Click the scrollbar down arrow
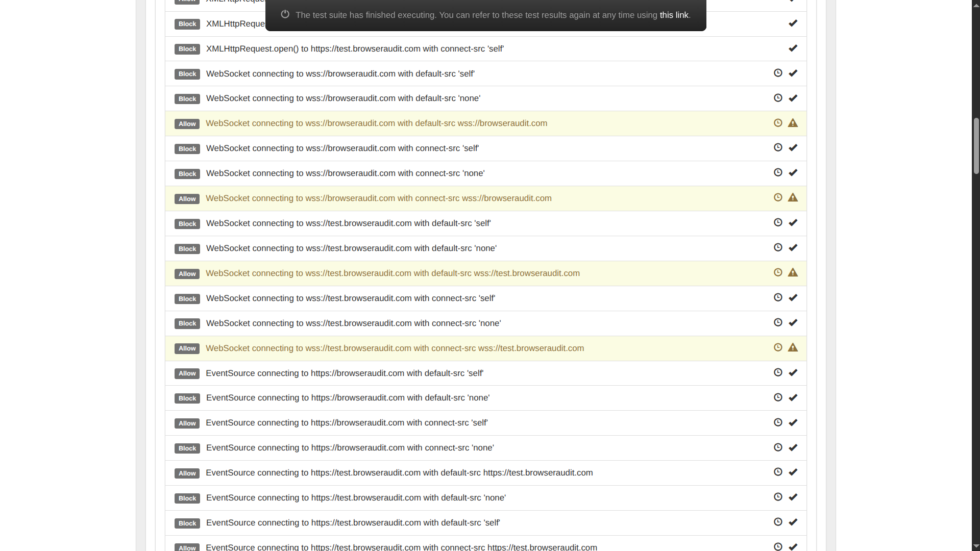980x551 pixels. 976,546
